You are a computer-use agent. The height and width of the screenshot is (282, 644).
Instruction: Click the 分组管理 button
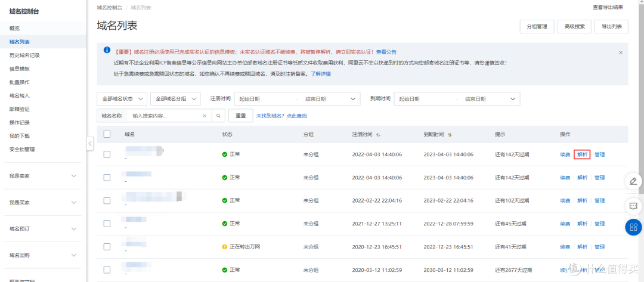[537, 26]
